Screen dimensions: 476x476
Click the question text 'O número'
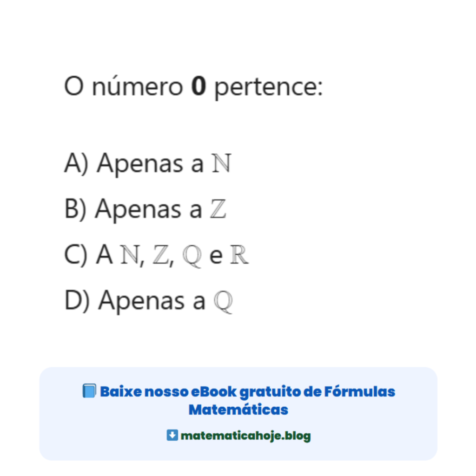[x=123, y=87]
